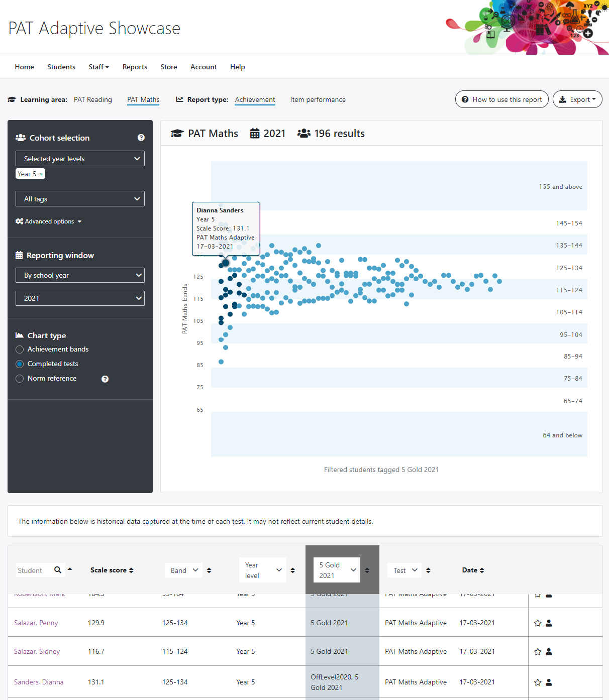
Task: Open the All tags dropdown
Action: 80,199
